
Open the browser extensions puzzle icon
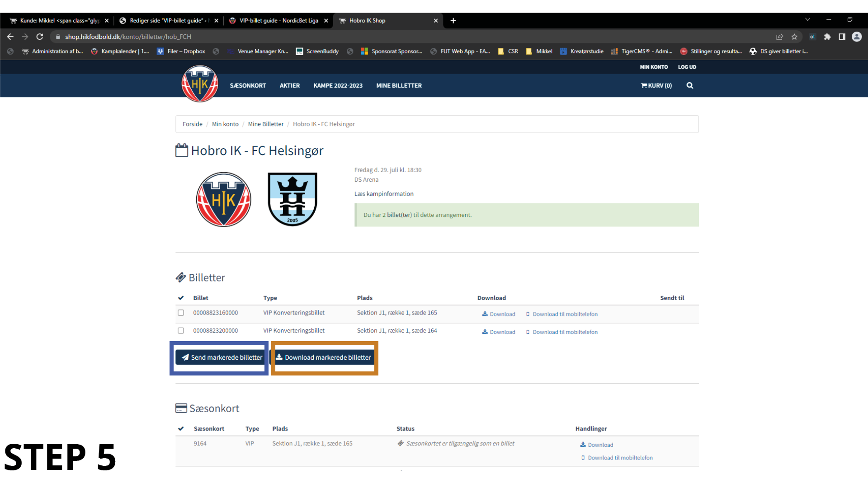[827, 37]
